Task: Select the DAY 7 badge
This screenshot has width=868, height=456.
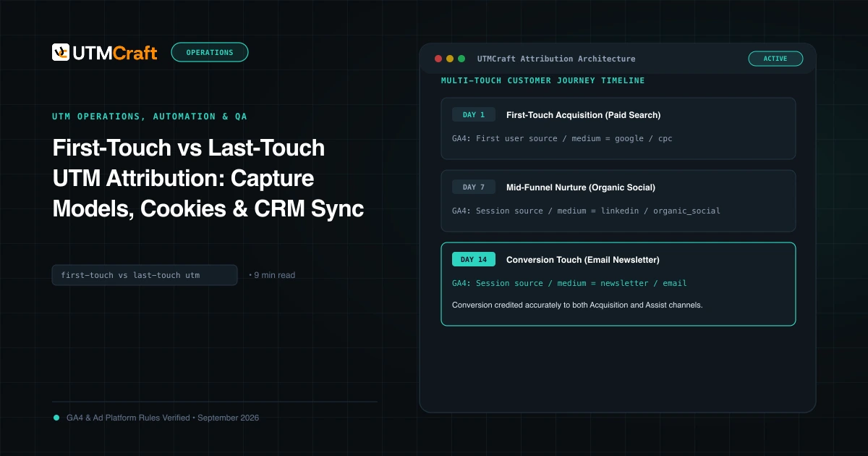Action: click(474, 187)
